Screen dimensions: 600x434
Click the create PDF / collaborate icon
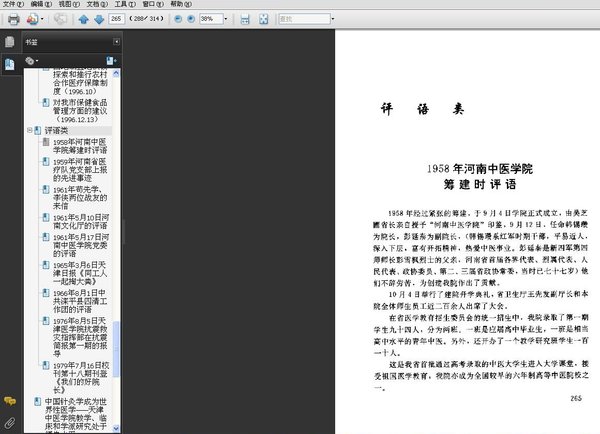coord(32,19)
